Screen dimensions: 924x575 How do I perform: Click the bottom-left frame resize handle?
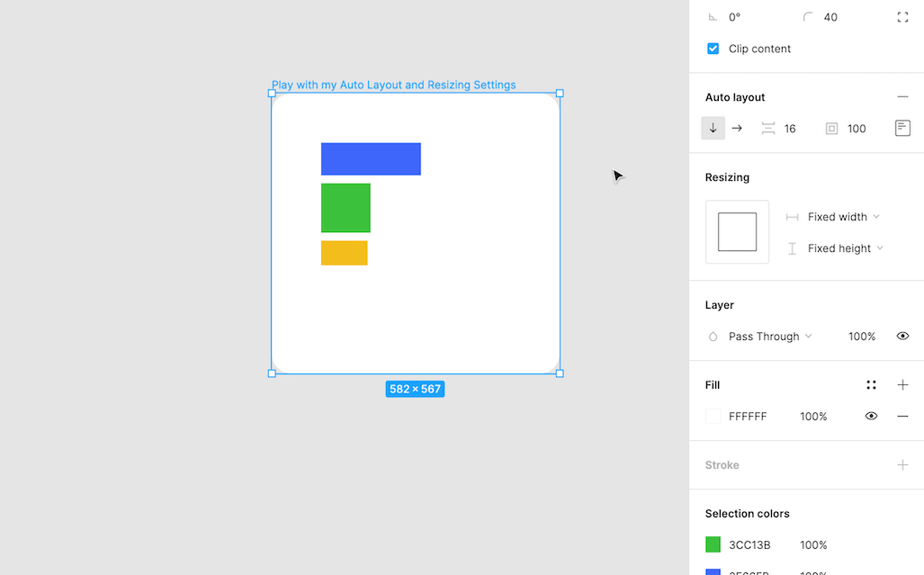[272, 373]
